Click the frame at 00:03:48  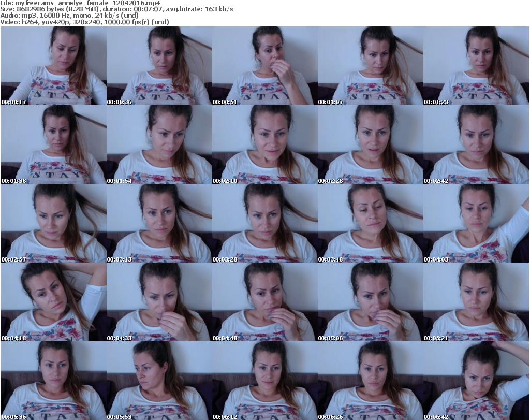pyautogui.click(x=371, y=223)
